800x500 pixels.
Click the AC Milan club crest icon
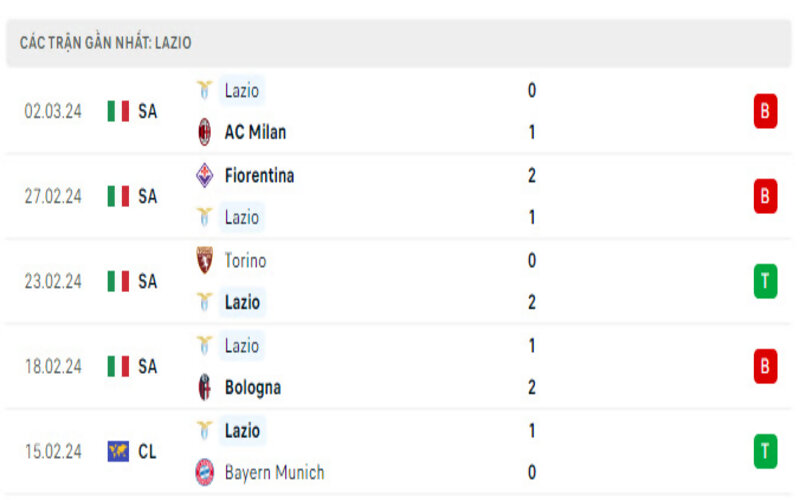(205, 132)
